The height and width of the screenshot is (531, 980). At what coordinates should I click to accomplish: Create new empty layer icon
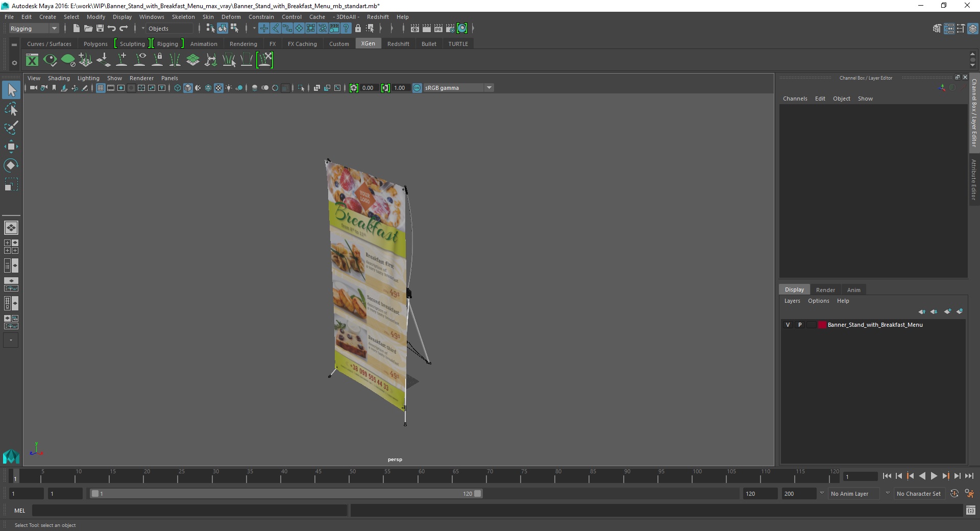(947, 311)
